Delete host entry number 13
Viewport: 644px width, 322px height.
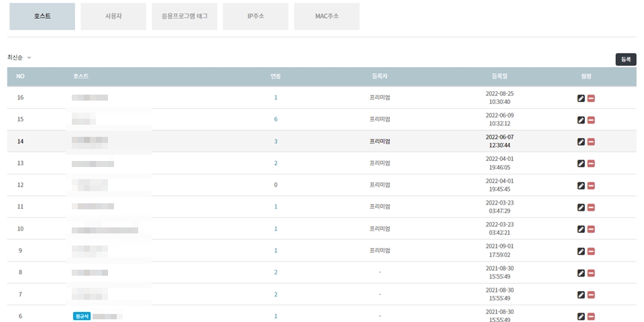591,164
